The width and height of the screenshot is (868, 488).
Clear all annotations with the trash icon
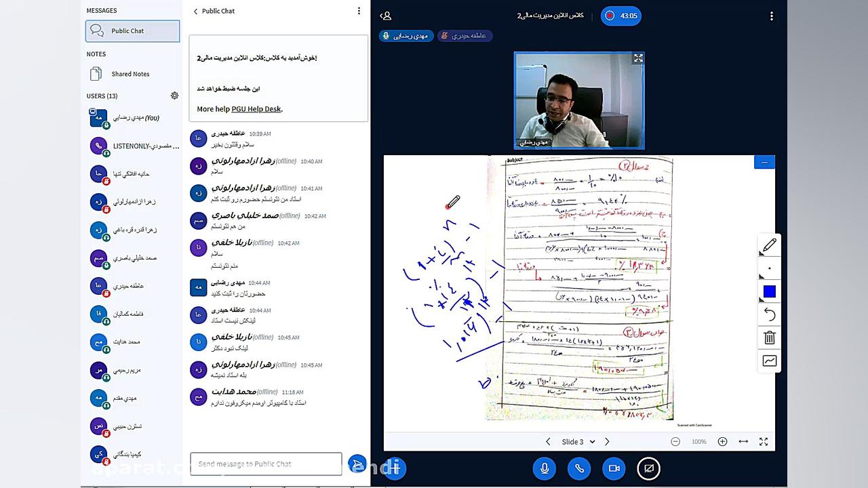769,338
